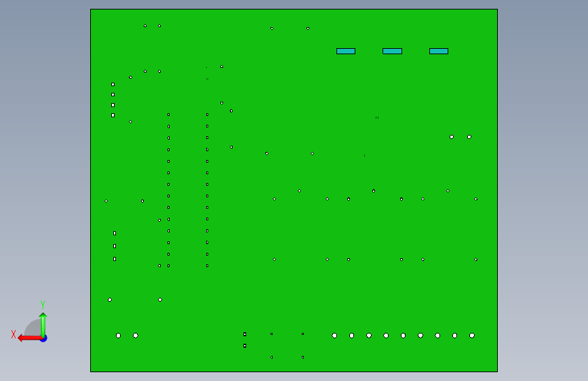Click the green Y axis arrow of the triad
Image resolution: width=588 pixels, height=381 pixels.
tap(43, 325)
